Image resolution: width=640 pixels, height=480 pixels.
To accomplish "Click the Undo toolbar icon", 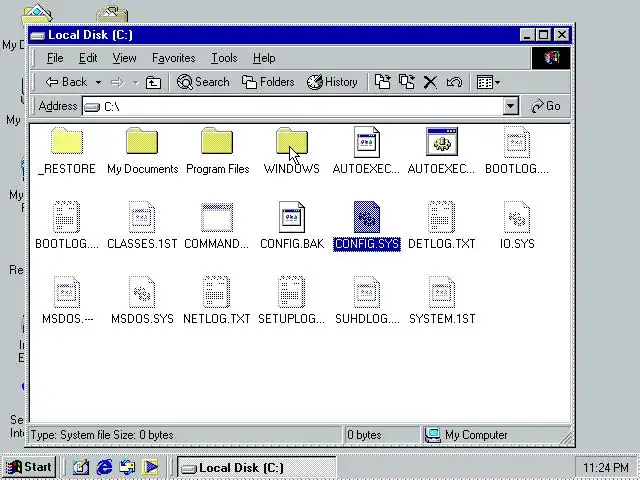I will [454, 82].
